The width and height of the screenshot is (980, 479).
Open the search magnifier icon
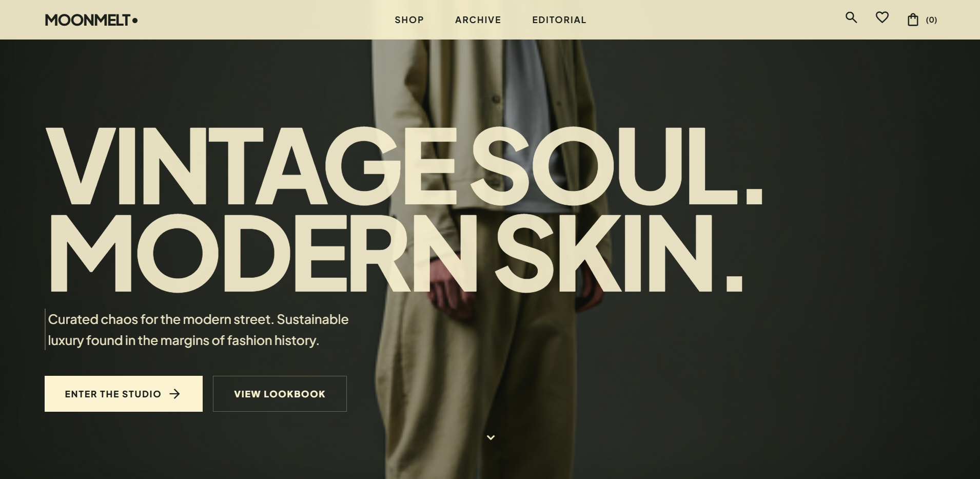[851, 18]
